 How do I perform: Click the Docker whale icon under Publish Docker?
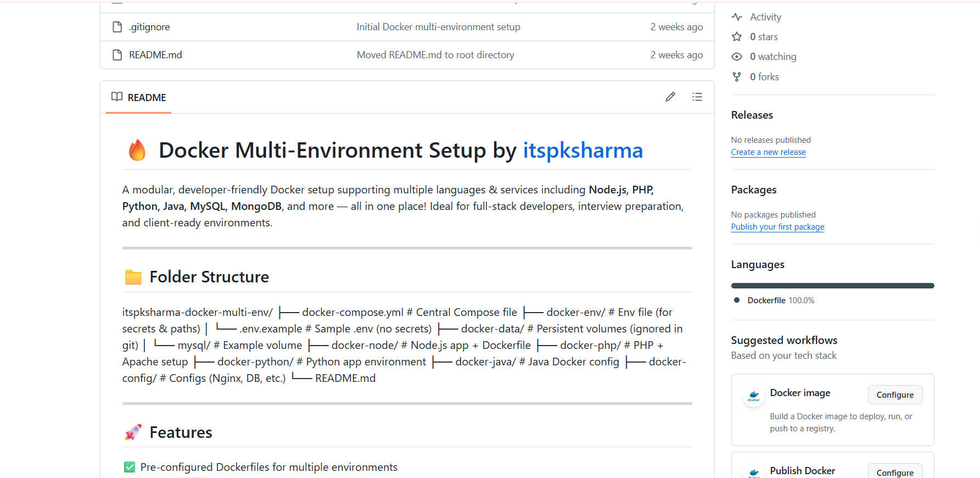click(753, 472)
